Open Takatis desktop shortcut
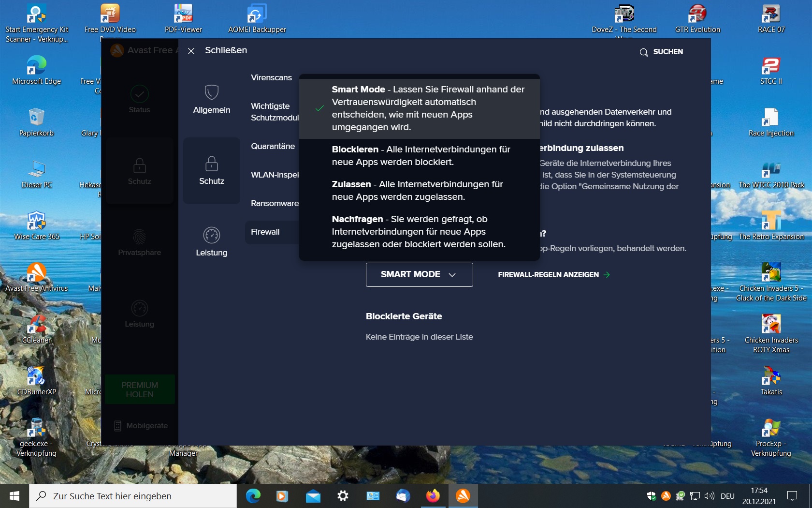 [x=771, y=381]
